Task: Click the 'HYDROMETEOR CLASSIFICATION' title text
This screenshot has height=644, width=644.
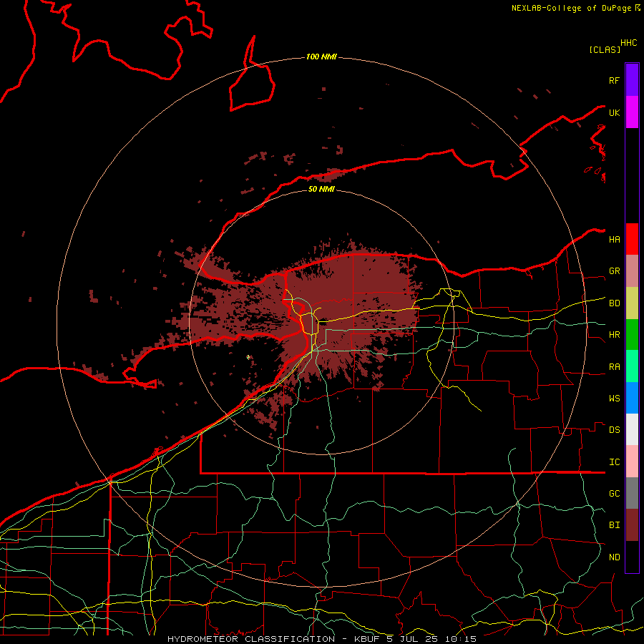Action: pos(251,639)
